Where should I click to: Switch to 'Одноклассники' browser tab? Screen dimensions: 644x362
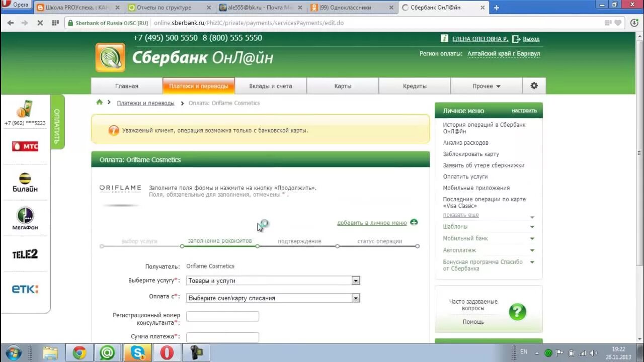(x=352, y=8)
